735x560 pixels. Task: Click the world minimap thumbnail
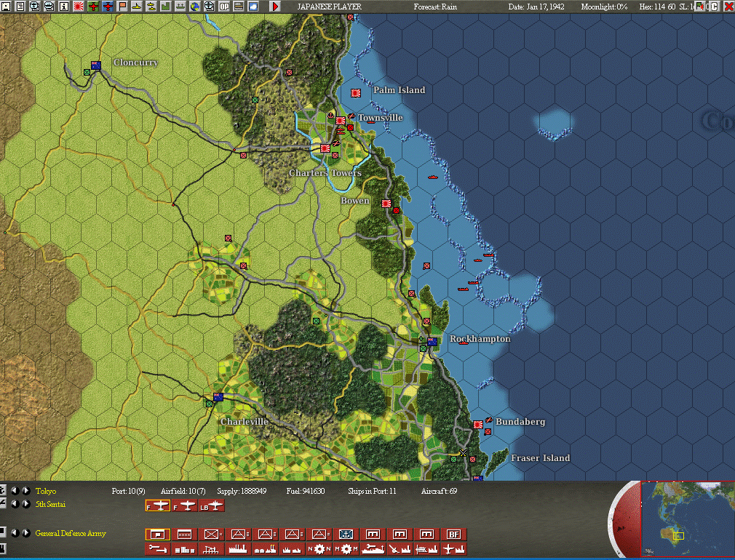[688, 519]
